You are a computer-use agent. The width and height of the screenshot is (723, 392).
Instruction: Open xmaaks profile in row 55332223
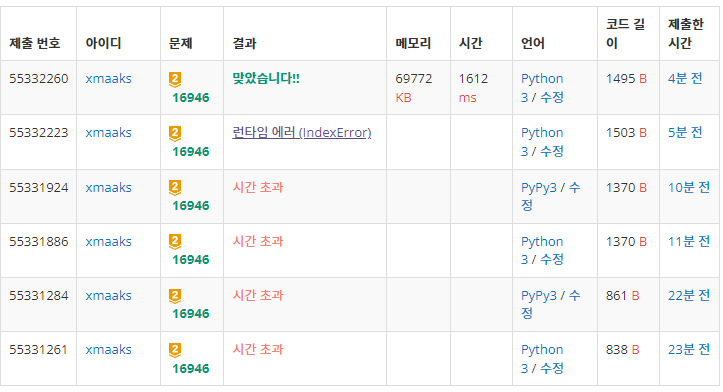108,133
